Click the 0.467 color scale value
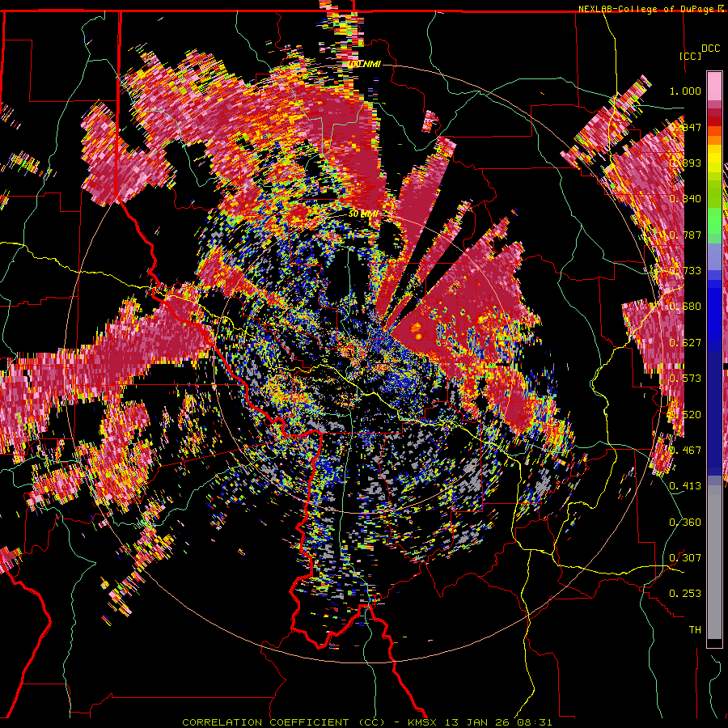 tap(685, 451)
